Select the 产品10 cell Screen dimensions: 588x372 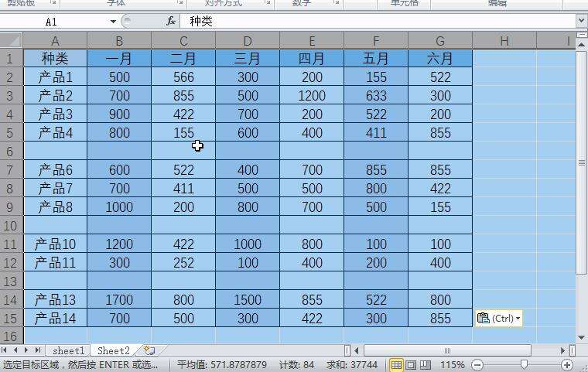pos(55,244)
